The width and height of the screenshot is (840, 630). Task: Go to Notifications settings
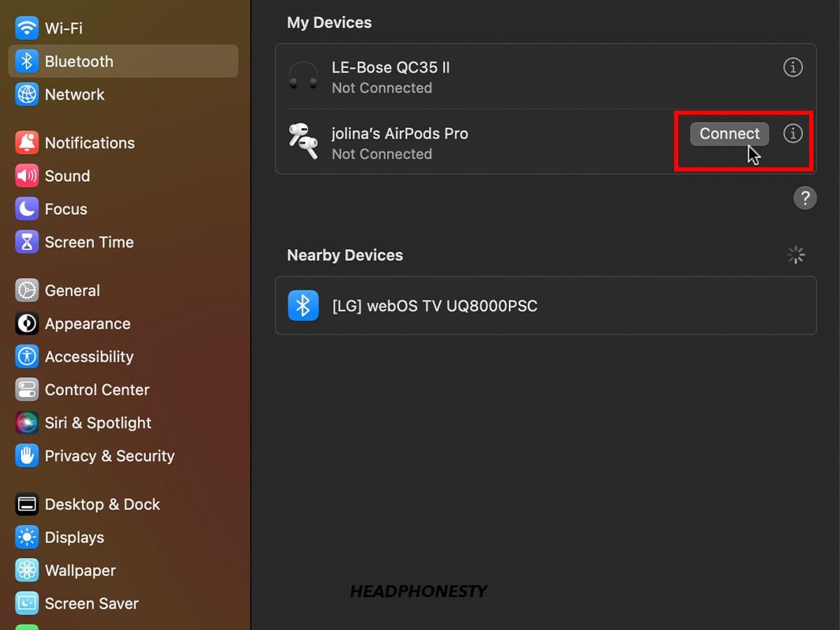pos(90,143)
